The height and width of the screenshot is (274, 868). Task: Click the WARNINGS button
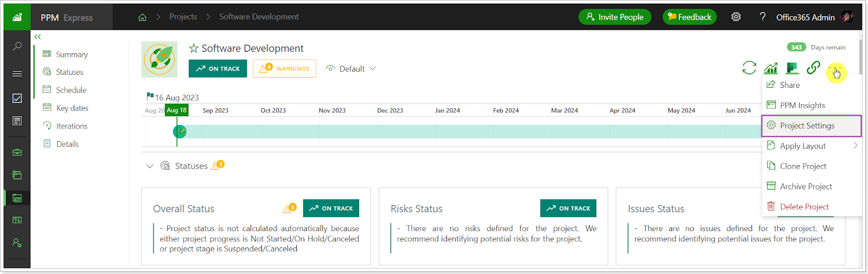coord(284,68)
